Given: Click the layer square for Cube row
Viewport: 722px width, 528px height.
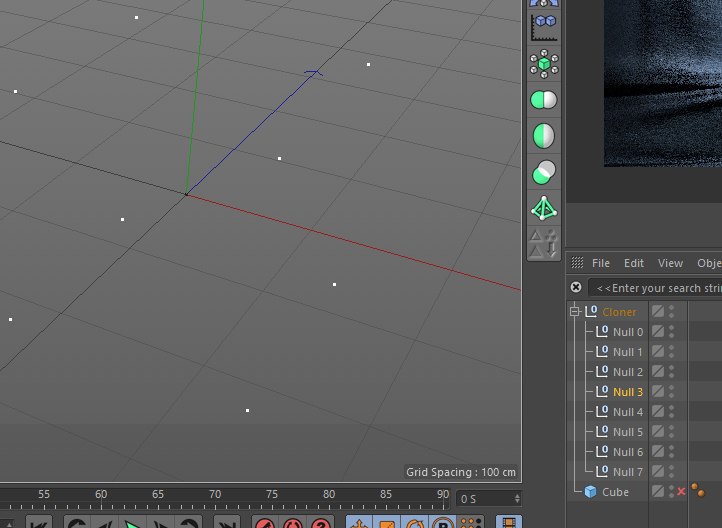Looking at the screenshot, I should (658, 492).
